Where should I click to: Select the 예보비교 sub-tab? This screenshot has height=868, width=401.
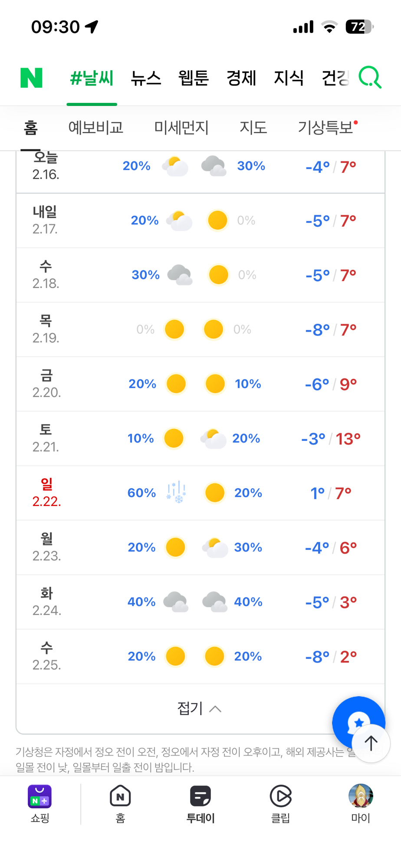click(x=95, y=128)
